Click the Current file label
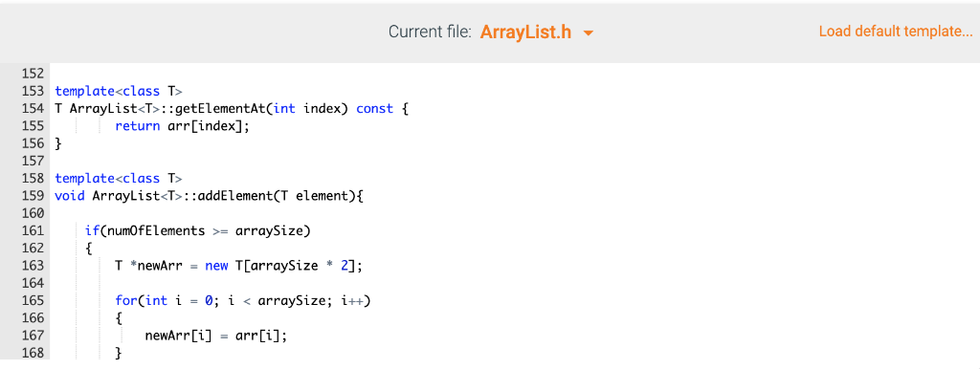Image resolution: width=980 pixels, height=369 pixels. pyautogui.click(x=430, y=32)
